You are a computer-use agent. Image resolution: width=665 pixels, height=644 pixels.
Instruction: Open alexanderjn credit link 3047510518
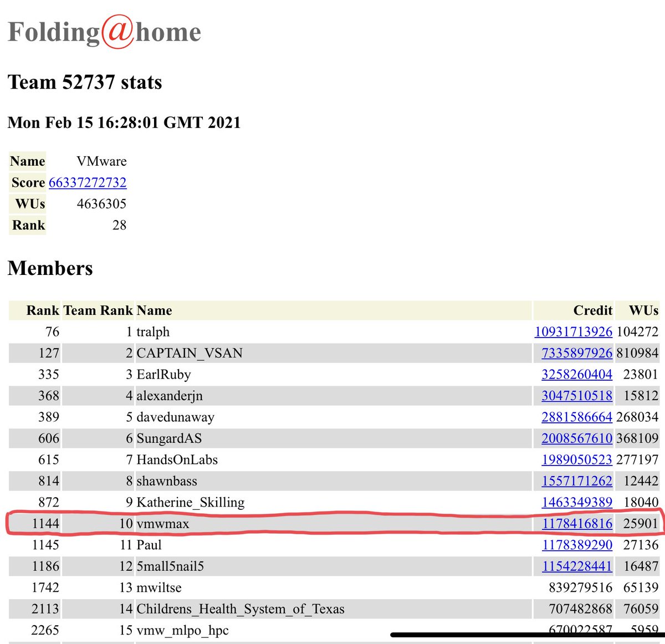coord(577,396)
